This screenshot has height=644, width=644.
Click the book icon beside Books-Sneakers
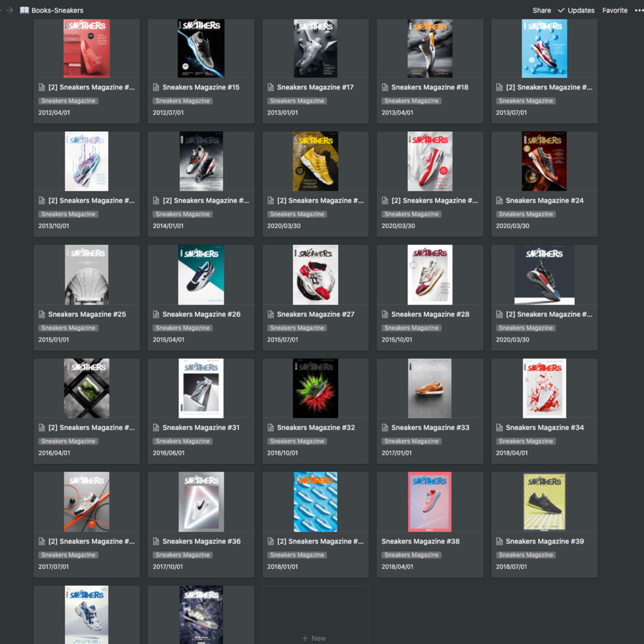point(24,10)
